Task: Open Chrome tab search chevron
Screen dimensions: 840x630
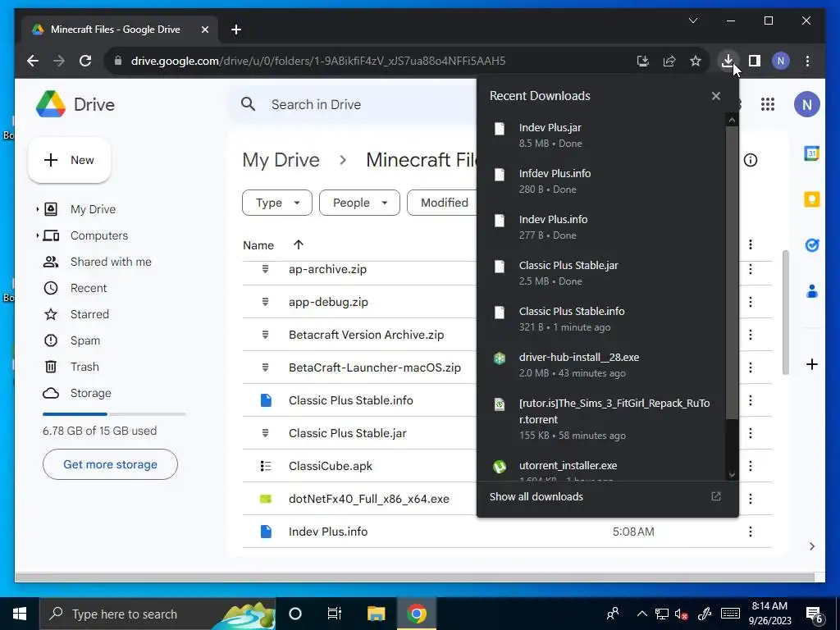Action: (692, 21)
